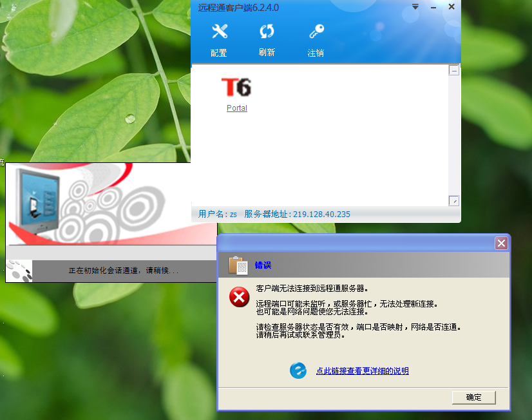Click the loading spinner in splash window
The height and width of the screenshot is (420, 532).
20,271
